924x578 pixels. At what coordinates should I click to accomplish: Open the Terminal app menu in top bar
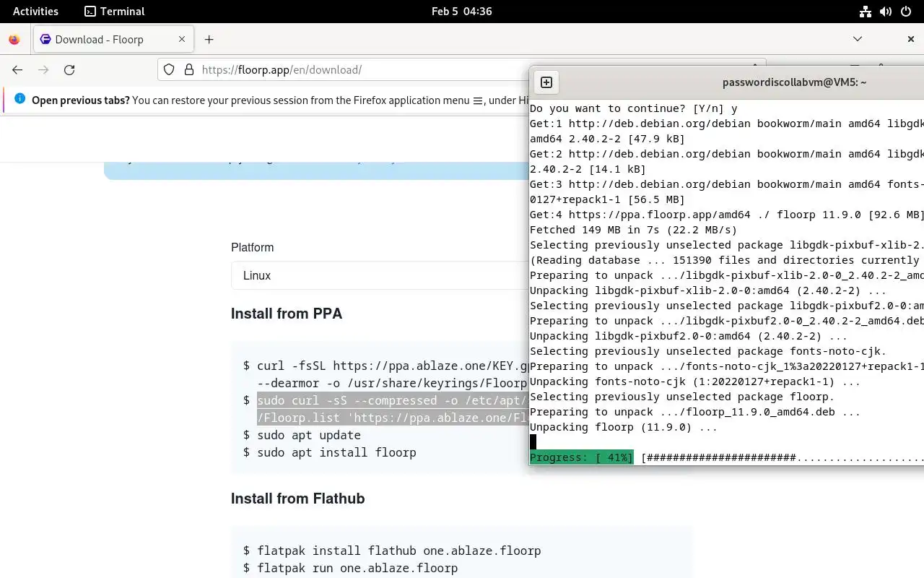[114, 11]
